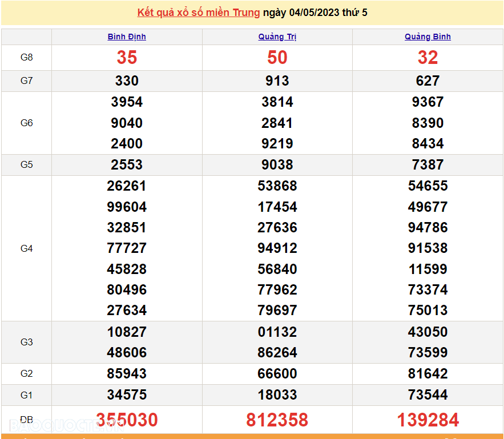Open the Bình Định column link

click(127, 37)
